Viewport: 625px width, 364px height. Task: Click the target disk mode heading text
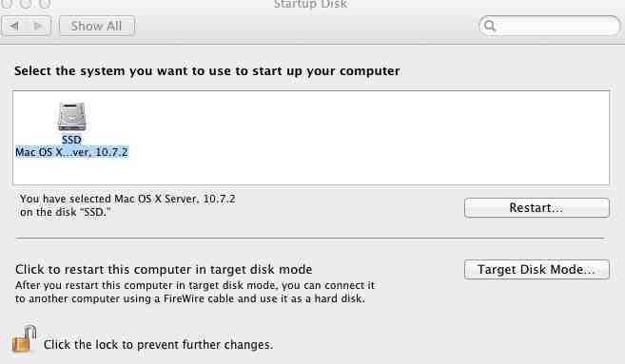(164, 270)
